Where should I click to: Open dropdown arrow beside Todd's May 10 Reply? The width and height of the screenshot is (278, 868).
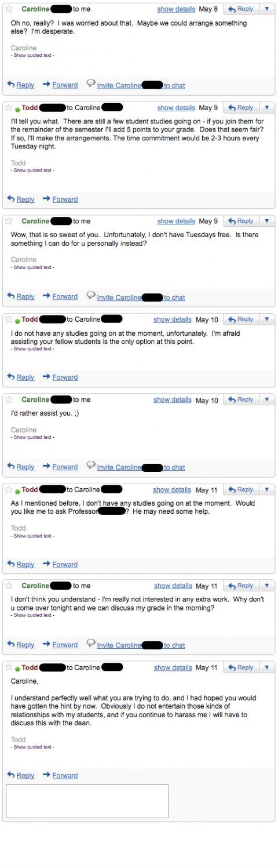pyautogui.click(x=266, y=319)
